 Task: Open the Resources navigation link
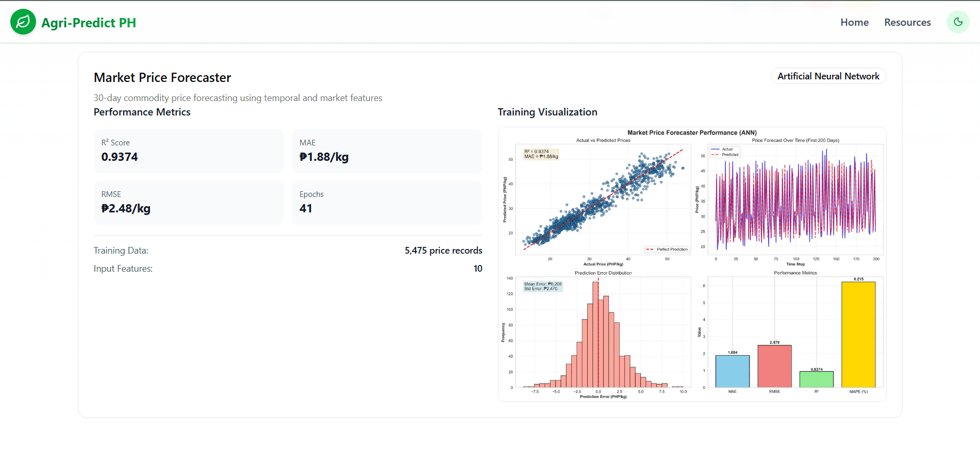pos(907,22)
